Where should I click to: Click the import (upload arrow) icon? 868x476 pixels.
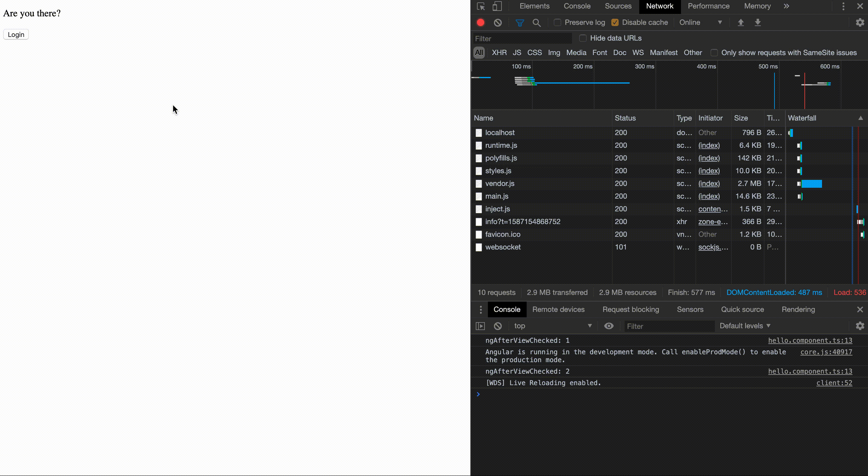tap(740, 23)
